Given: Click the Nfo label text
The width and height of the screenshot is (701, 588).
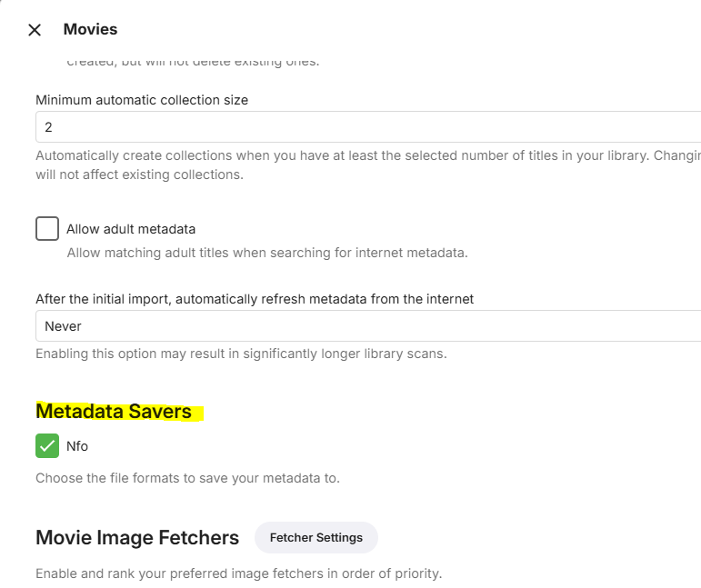Looking at the screenshot, I should (77, 446).
